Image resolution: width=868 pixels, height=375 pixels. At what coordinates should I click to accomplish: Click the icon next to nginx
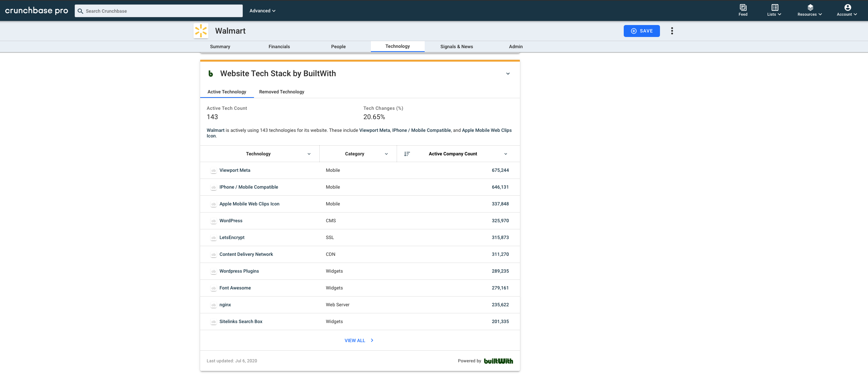point(214,305)
